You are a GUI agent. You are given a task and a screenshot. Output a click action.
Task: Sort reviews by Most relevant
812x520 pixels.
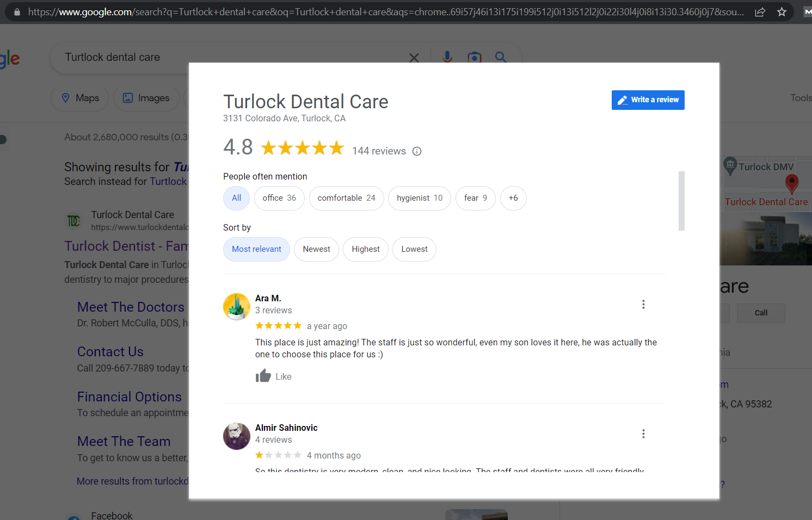256,249
